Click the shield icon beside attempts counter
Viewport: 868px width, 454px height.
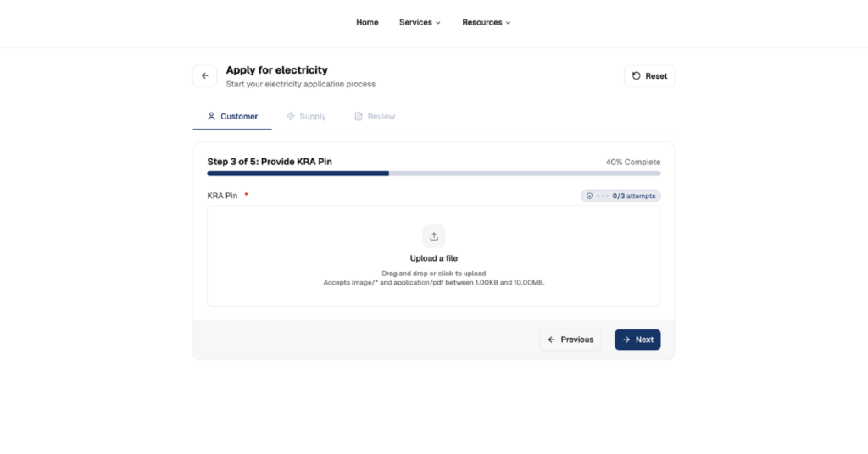point(590,196)
